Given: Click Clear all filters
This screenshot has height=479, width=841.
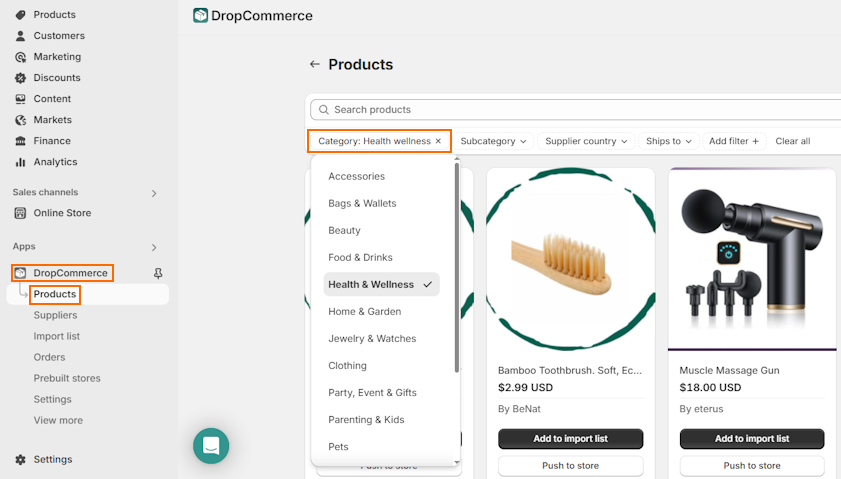Looking at the screenshot, I should 792,141.
